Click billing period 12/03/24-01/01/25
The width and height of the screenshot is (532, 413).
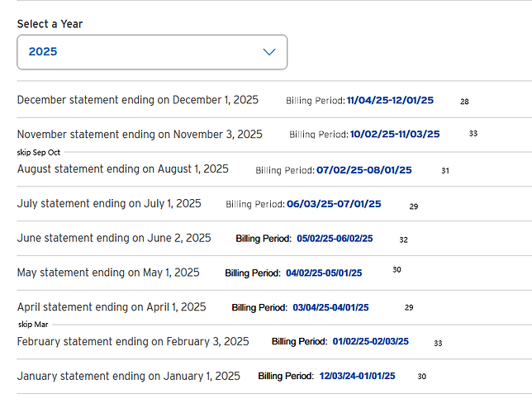pos(357,377)
